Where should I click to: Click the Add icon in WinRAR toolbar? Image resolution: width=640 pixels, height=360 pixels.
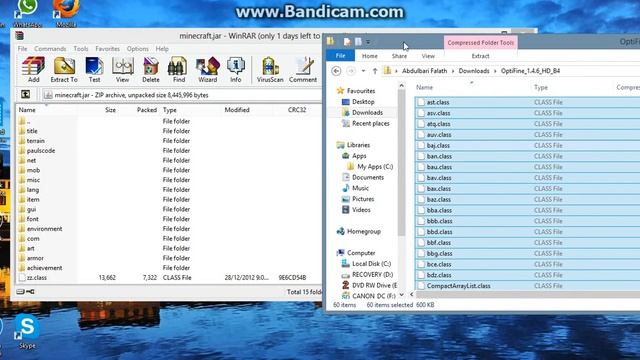33,69
